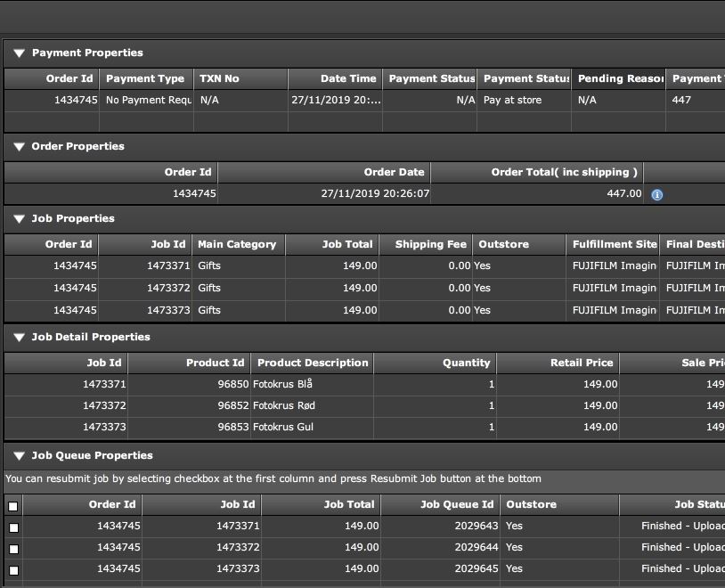Collapse the Order Properties section

[20, 147]
